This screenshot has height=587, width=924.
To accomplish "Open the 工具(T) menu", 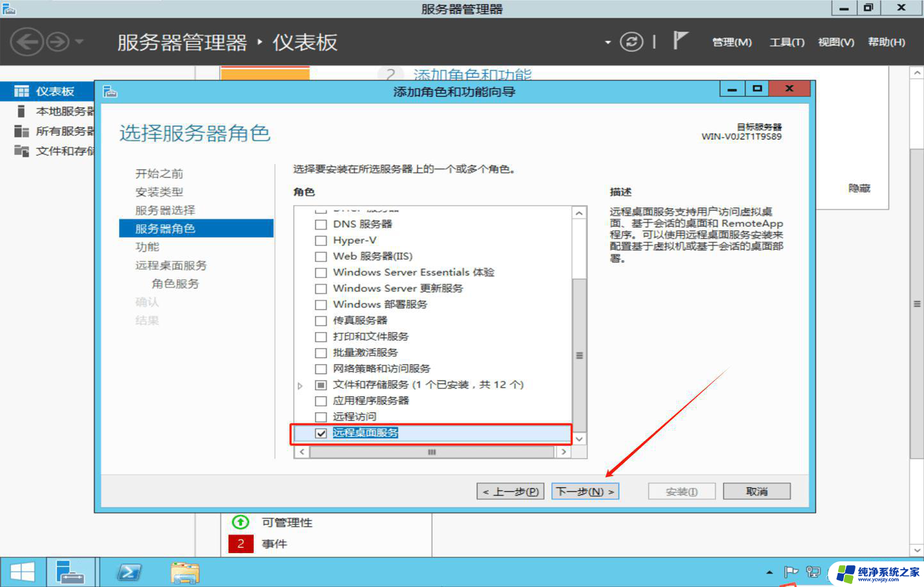I will (x=786, y=42).
